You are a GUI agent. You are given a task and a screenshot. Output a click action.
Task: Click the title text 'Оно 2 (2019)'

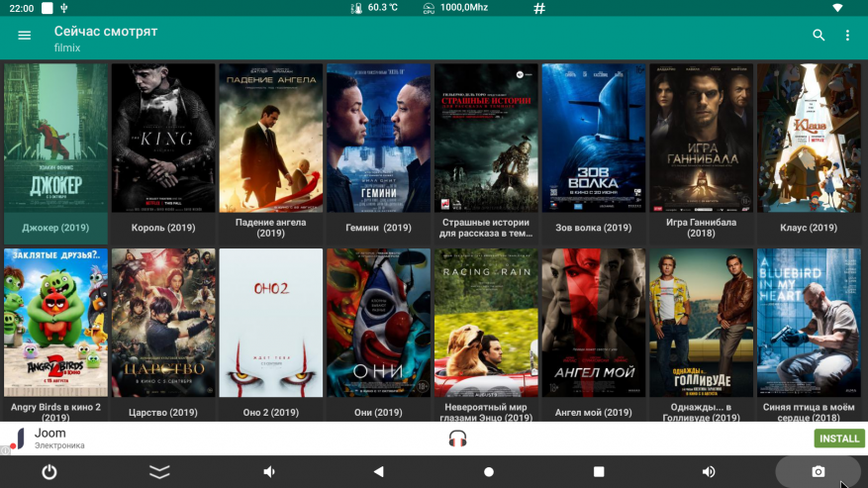click(271, 413)
